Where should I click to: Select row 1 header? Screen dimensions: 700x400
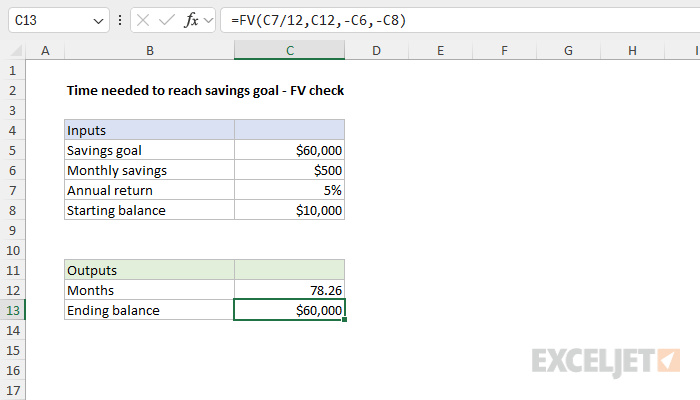tap(12, 71)
